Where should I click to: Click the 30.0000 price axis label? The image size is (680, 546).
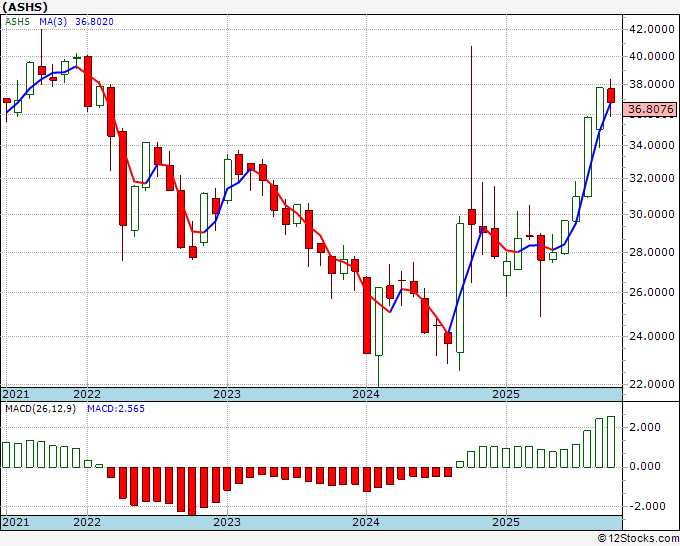click(651, 214)
